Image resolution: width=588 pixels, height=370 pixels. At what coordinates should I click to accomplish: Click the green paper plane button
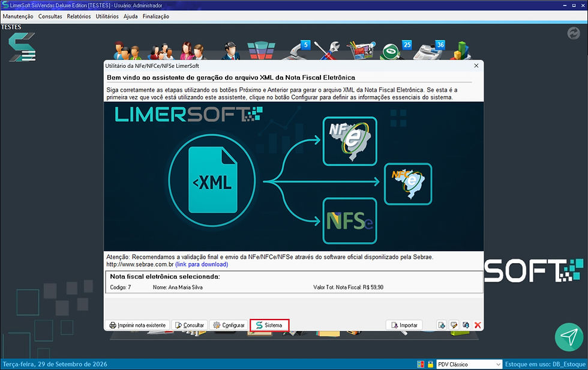coord(569,337)
